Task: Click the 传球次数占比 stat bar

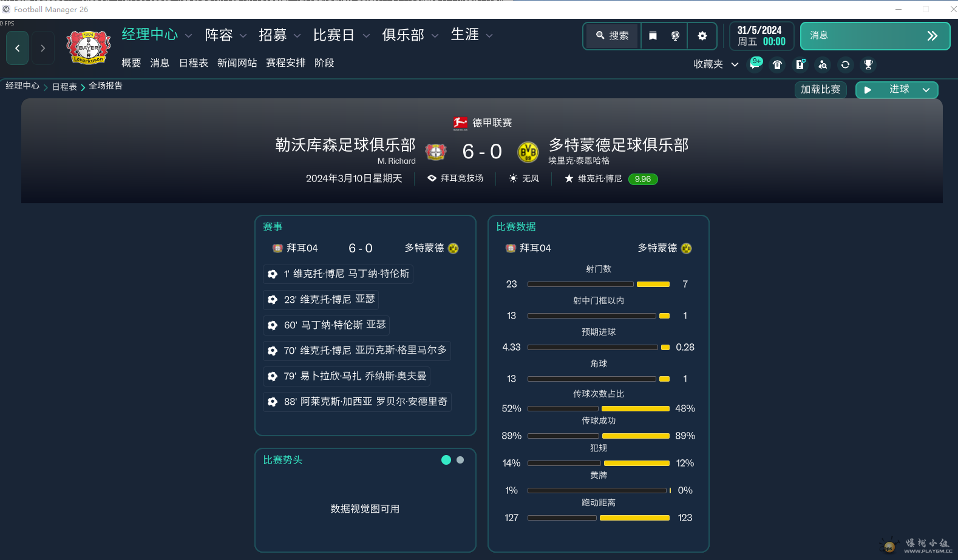Action: 599,408
